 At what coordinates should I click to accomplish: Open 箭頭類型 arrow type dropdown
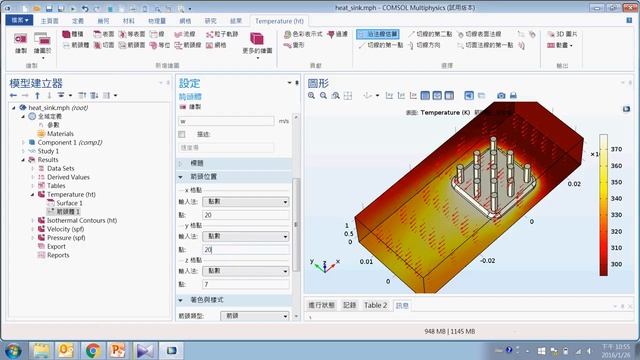point(255,316)
